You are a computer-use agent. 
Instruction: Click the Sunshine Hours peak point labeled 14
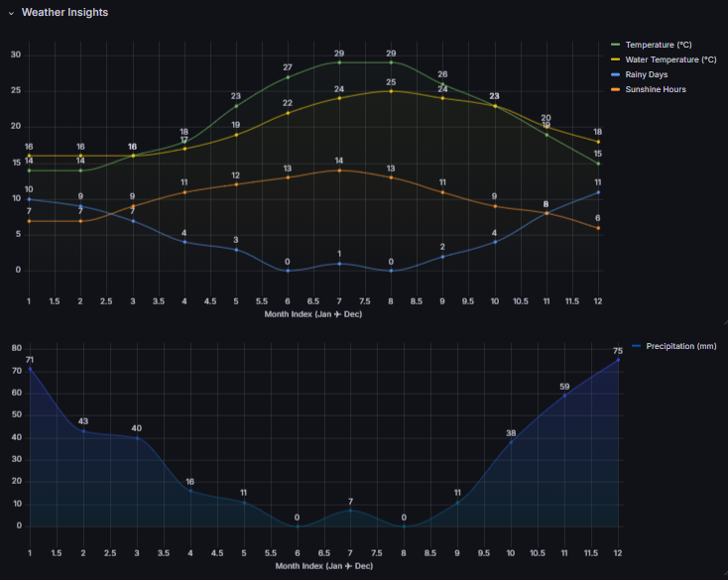(339, 171)
